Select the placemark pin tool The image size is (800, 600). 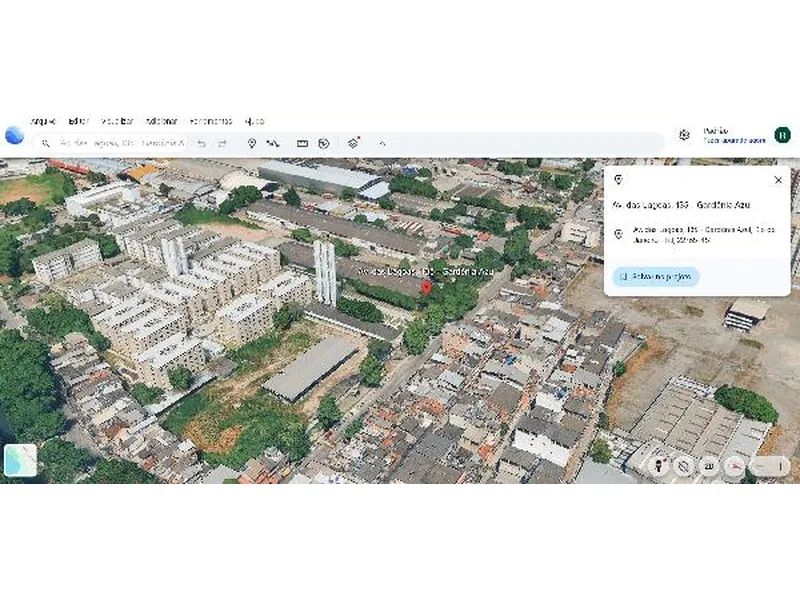coord(252,141)
